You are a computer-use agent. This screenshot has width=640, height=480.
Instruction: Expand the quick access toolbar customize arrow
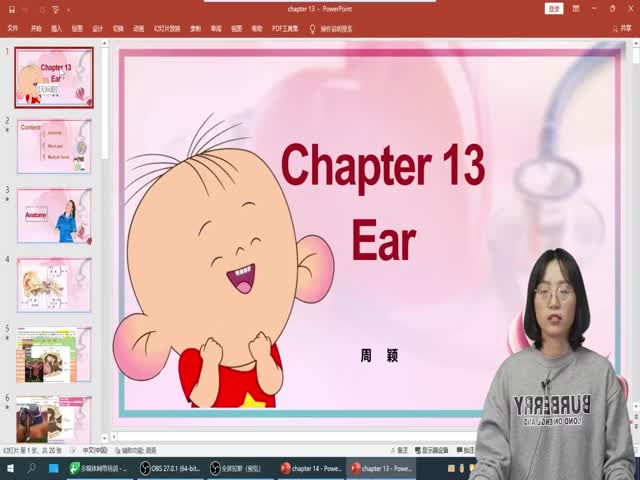pos(69,9)
